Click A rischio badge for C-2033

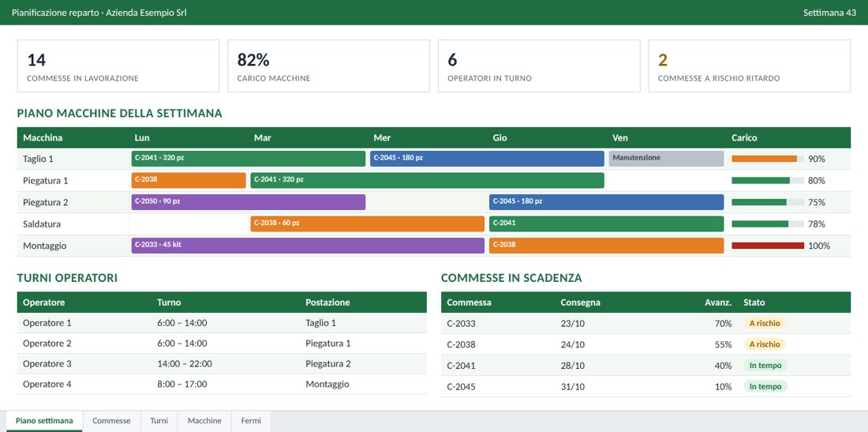coord(765,324)
